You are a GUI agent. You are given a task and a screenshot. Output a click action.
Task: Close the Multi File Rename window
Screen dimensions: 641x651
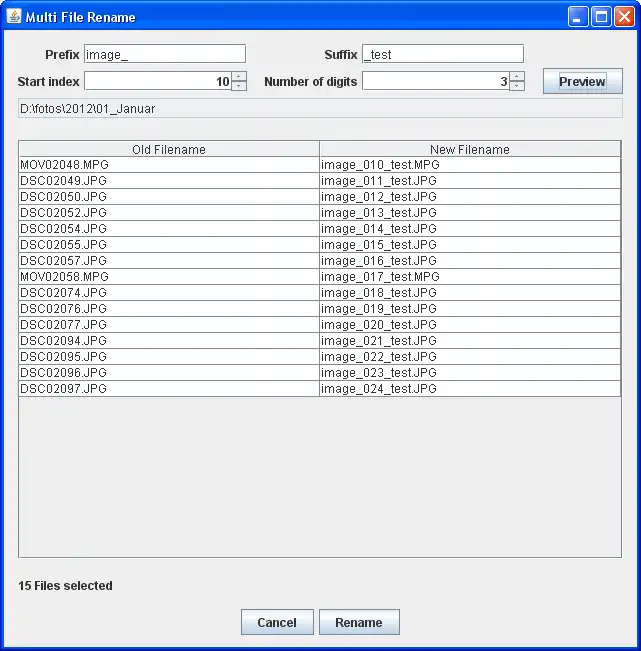point(624,17)
